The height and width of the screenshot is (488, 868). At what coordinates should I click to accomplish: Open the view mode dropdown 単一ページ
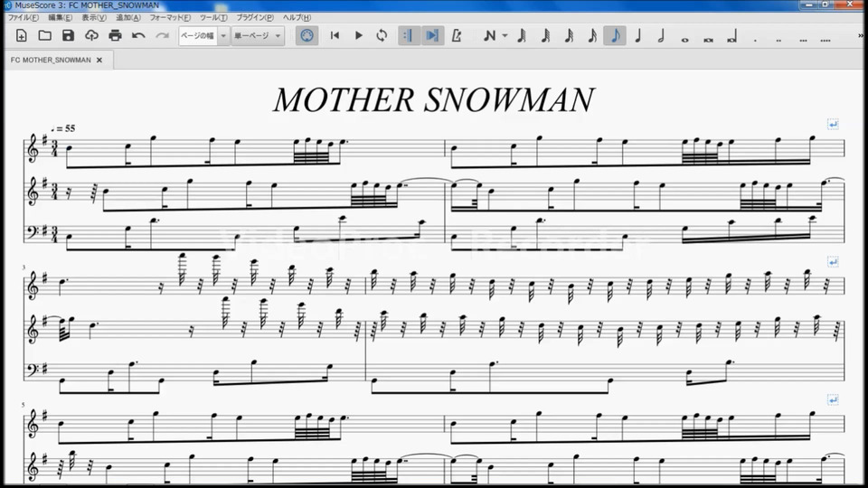(258, 36)
